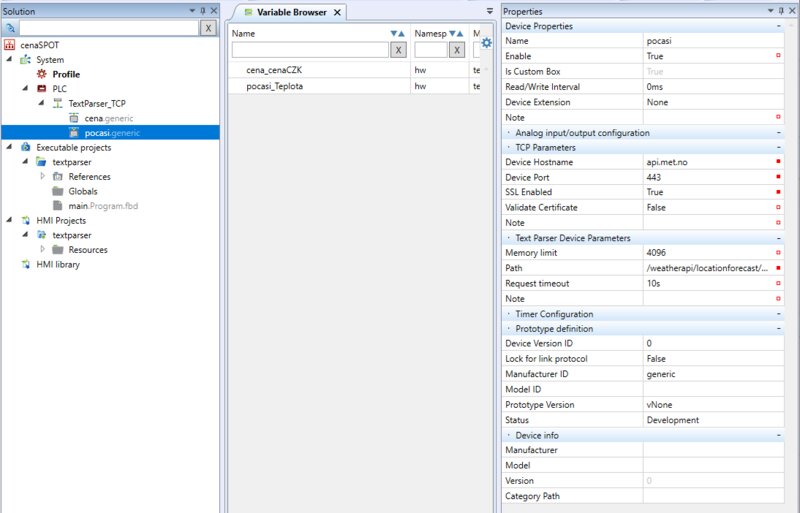The image size is (800, 513).
Task: Click the HMI library icon
Action: pyautogui.click(x=26, y=265)
